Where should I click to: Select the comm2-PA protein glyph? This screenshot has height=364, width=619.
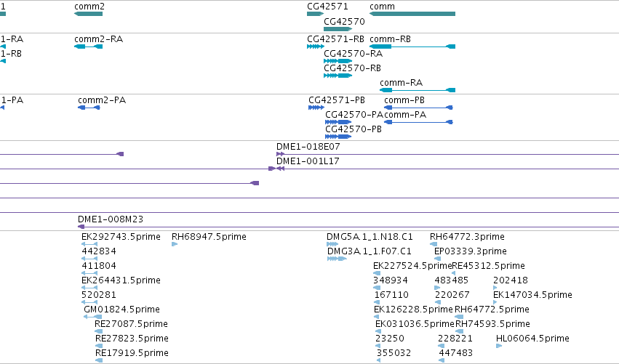pos(89,108)
